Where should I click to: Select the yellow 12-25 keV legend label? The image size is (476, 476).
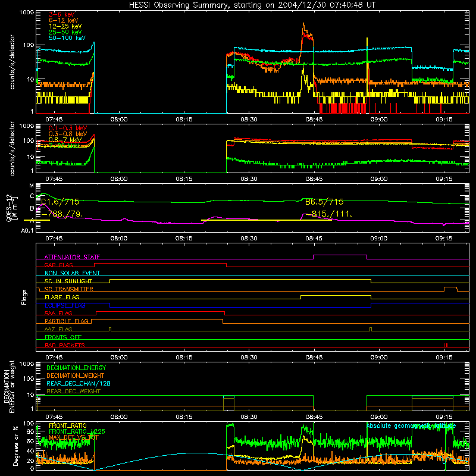click(x=65, y=26)
